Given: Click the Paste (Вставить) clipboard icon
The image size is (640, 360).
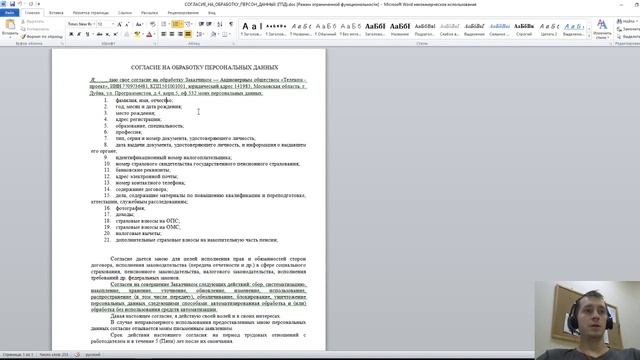Looking at the screenshot, I should pyautogui.click(x=10, y=25).
